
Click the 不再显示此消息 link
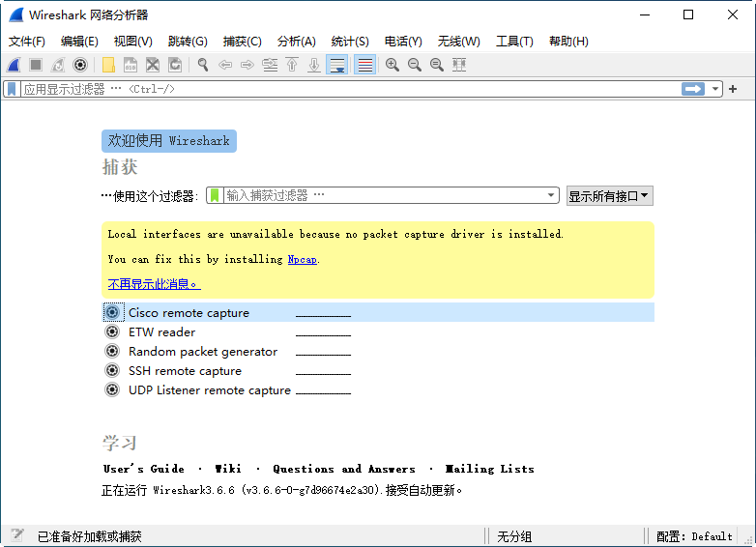tap(155, 284)
